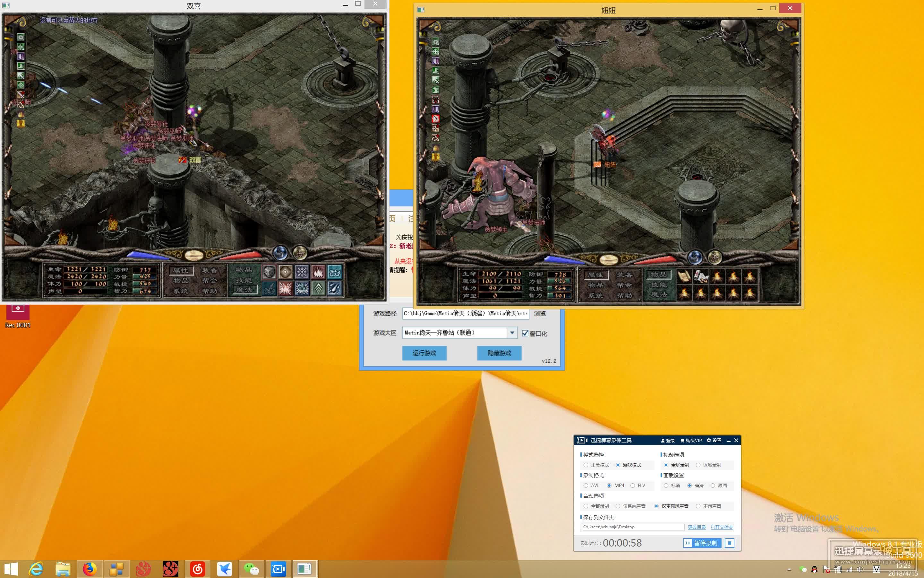Cast the snowflake ice spell in 双喜 hotbar
The width and height of the screenshot is (924, 578).
[302, 272]
